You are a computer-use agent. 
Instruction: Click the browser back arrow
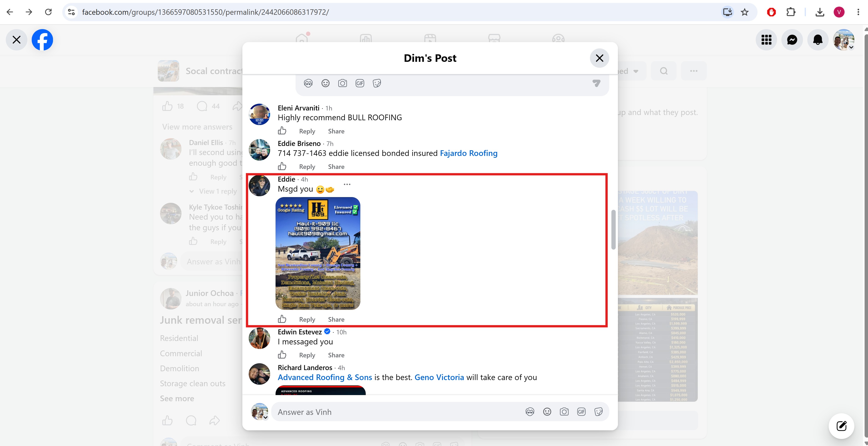pos(10,12)
